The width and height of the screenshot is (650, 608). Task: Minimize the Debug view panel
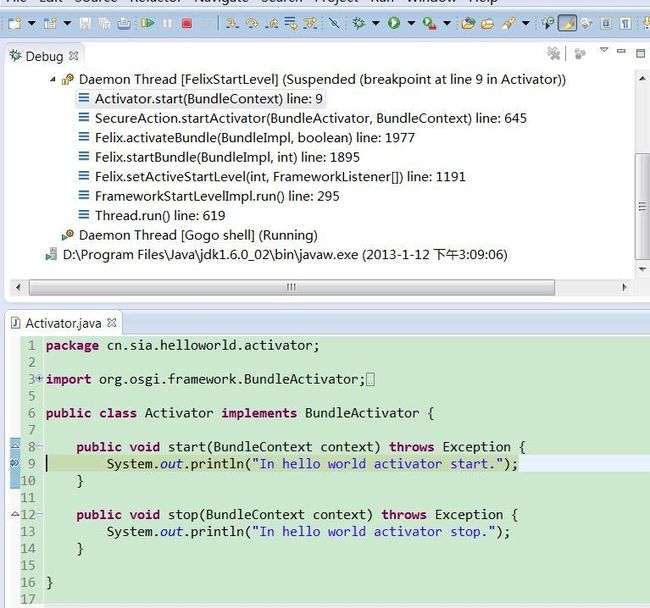[x=621, y=51]
